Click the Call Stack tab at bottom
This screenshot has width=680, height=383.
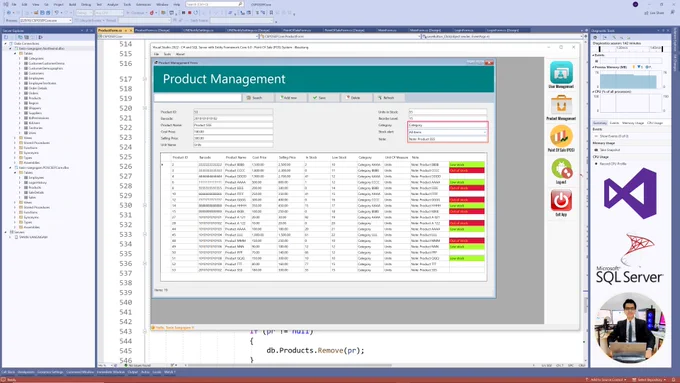tap(8, 372)
